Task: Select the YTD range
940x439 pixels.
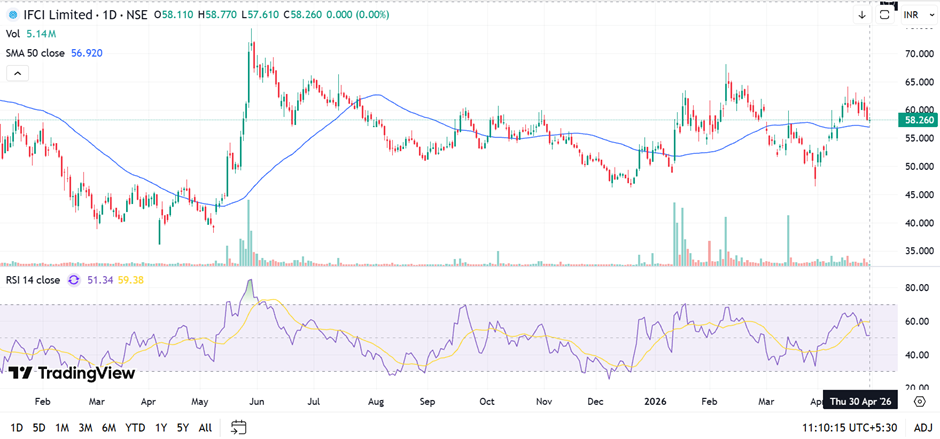Action: coord(135,427)
